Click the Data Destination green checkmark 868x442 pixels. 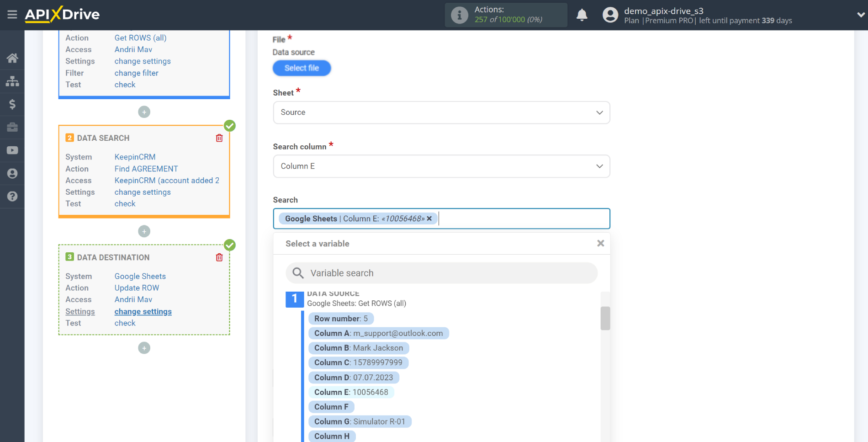[230, 245]
